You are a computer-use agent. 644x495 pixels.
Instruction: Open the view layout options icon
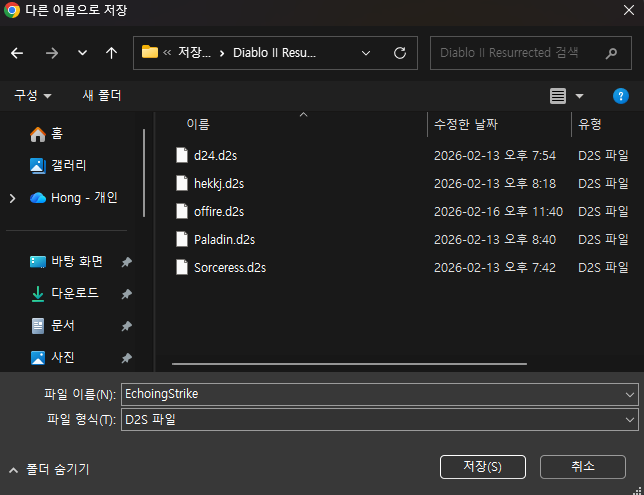558,96
